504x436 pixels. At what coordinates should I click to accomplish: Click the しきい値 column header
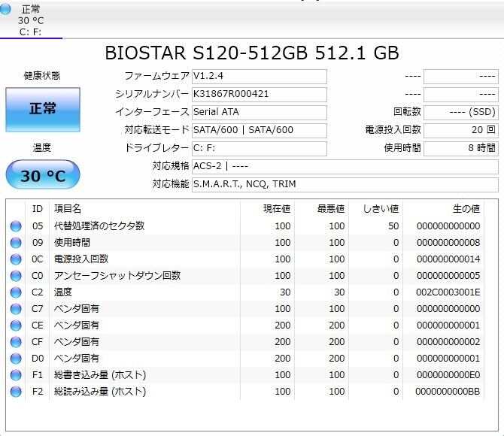[x=376, y=209]
